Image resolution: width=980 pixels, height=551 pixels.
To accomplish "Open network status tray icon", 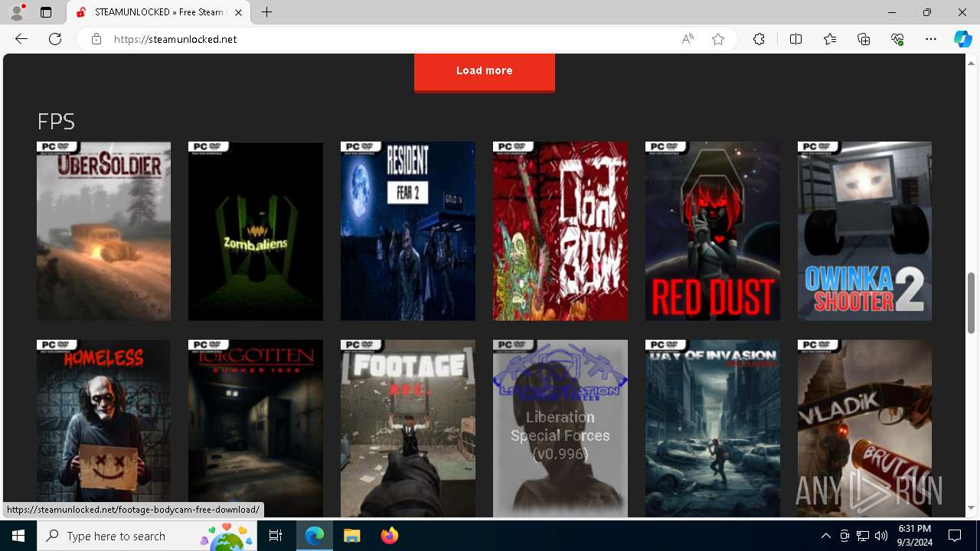I will click(x=863, y=536).
